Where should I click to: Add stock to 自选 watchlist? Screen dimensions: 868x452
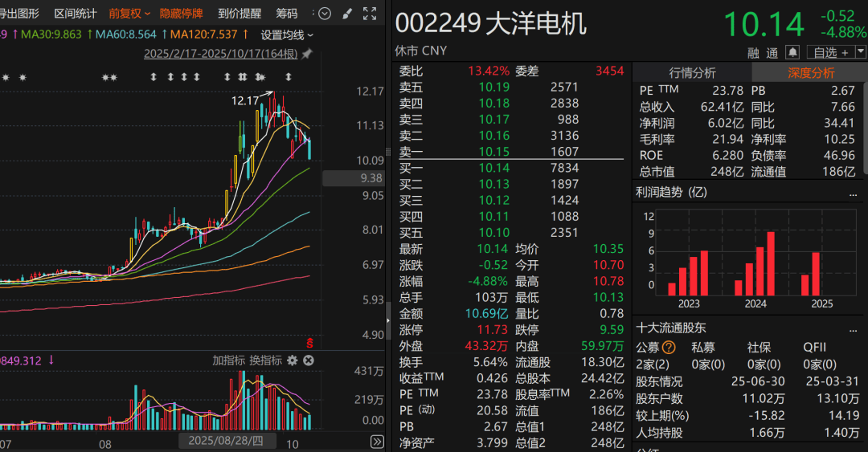coord(825,52)
